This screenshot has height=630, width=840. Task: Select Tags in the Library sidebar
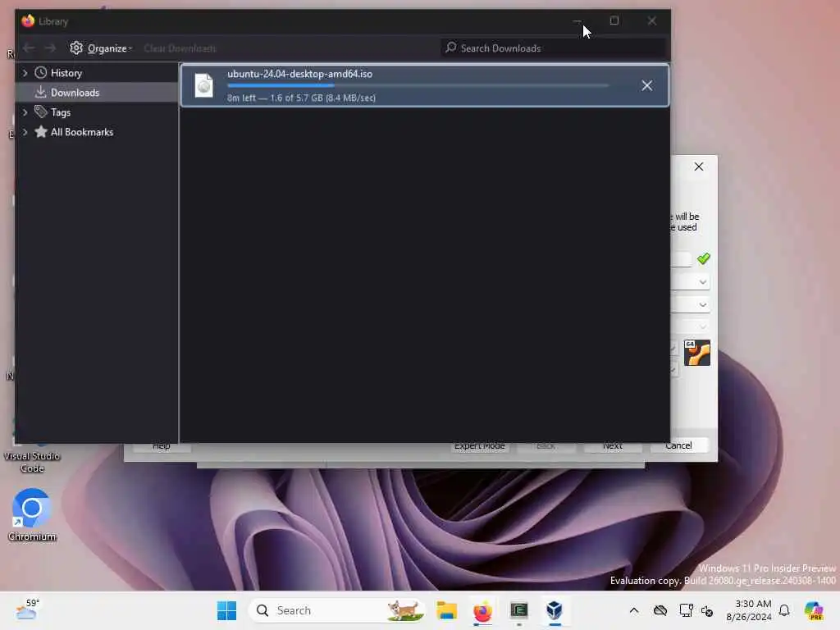(x=61, y=112)
